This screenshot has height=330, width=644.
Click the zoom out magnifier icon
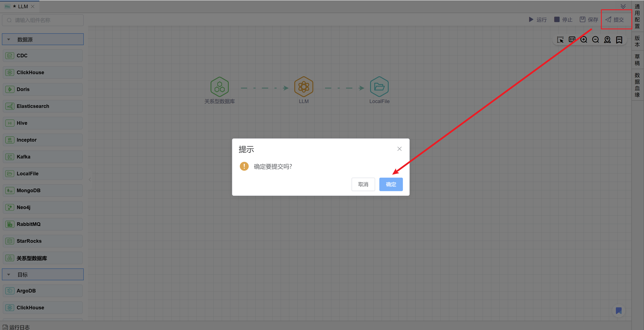(595, 40)
